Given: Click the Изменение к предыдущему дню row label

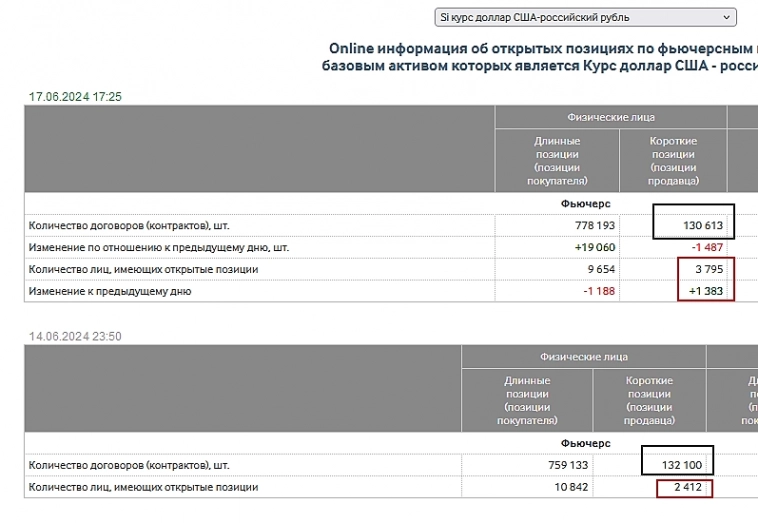Looking at the screenshot, I should (x=110, y=291).
